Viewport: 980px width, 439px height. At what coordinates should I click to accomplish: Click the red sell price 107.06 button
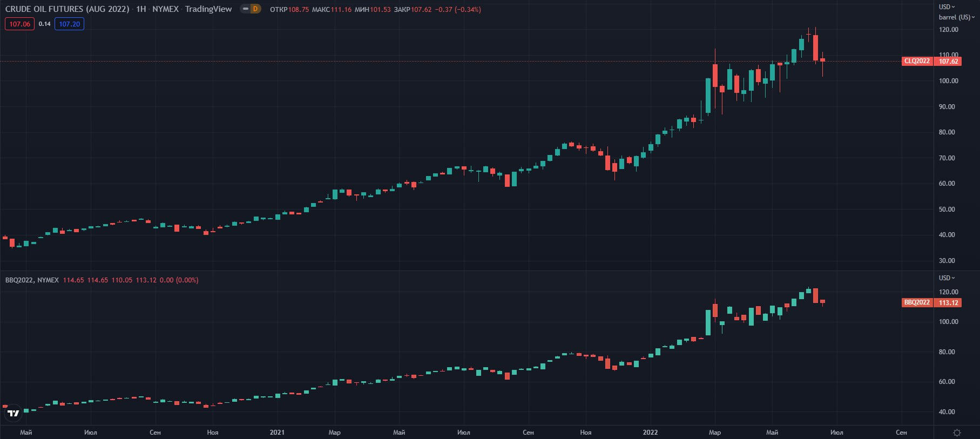[x=19, y=24]
